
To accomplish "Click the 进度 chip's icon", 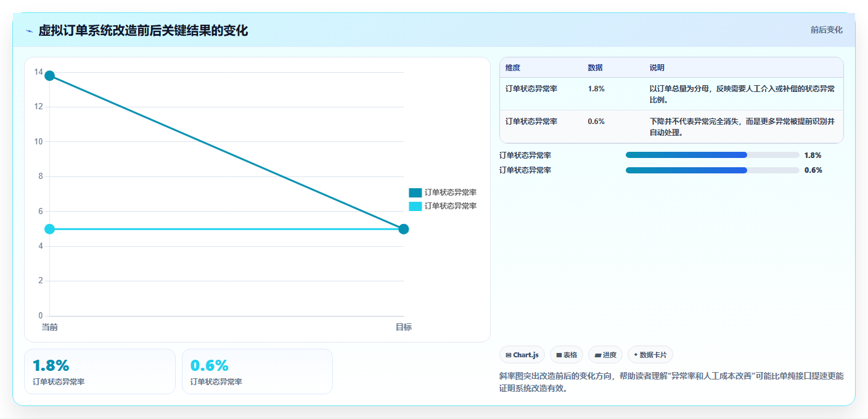I will pyautogui.click(x=598, y=355).
